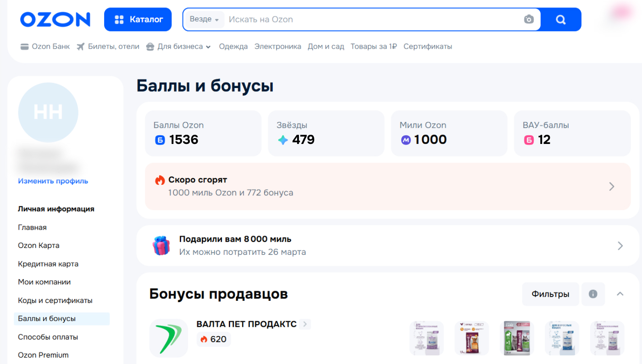Open Мои компании in sidebar

click(x=44, y=282)
